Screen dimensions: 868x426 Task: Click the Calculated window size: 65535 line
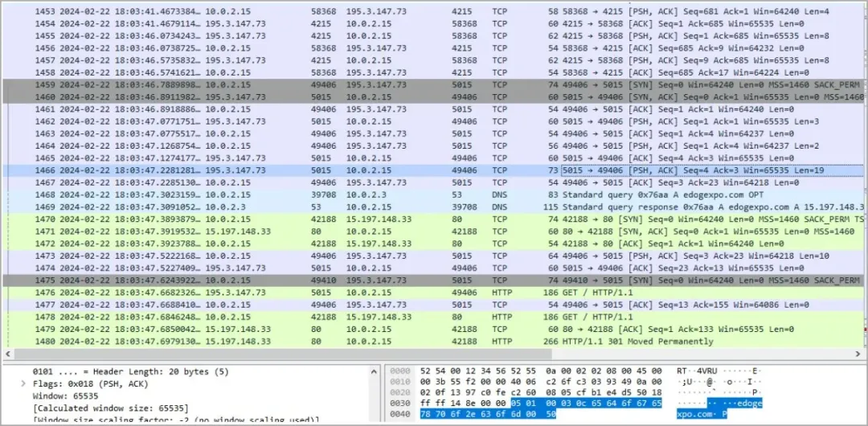111,408
